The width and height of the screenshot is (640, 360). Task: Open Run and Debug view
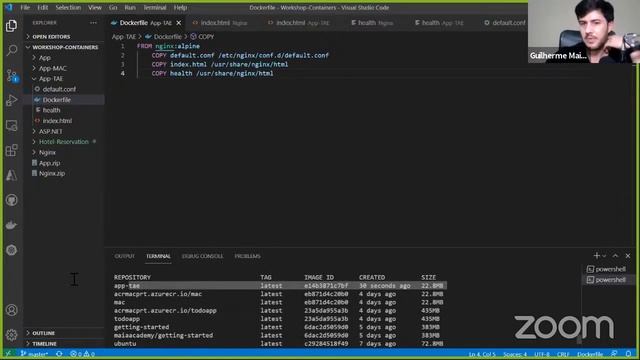11,100
